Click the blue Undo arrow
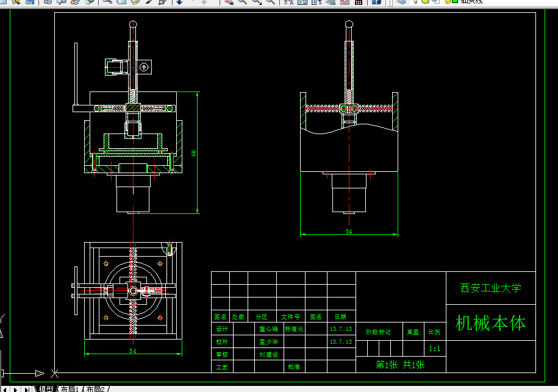The width and height of the screenshot is (558, 392). click(179, 2)
